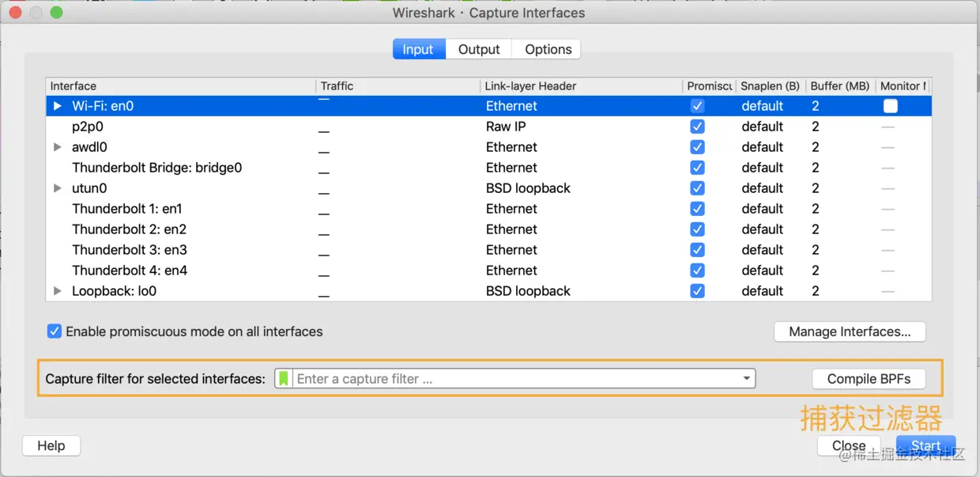Sort by the Buffer (MB) column header
This screenshot has height=477, width=980.
point(840,85)
